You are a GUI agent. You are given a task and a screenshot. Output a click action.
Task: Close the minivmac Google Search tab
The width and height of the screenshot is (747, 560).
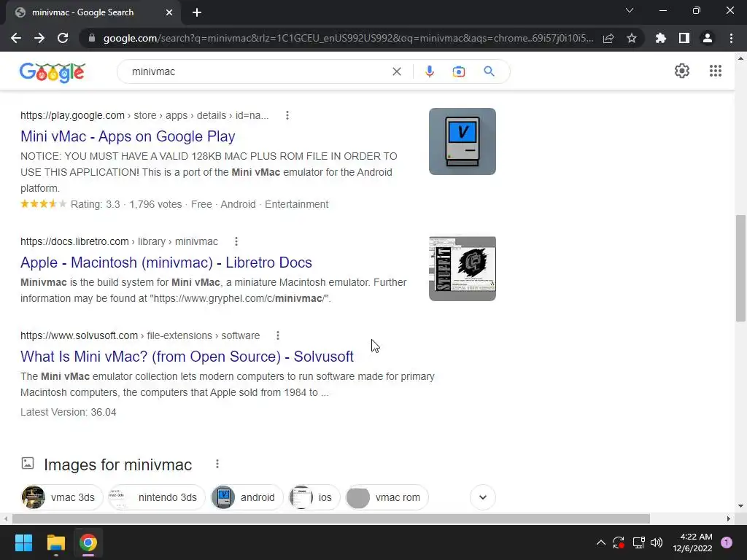tap(169, 12)
